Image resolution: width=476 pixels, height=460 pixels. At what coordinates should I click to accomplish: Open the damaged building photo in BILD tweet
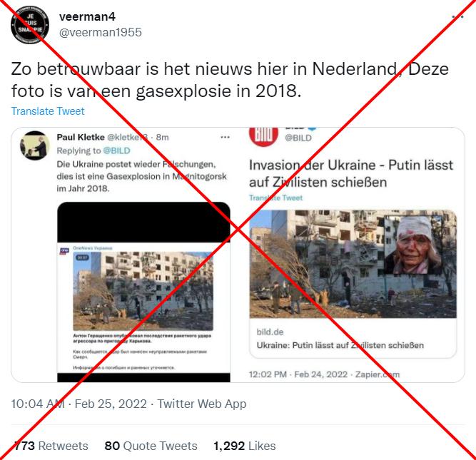[353, 264]
